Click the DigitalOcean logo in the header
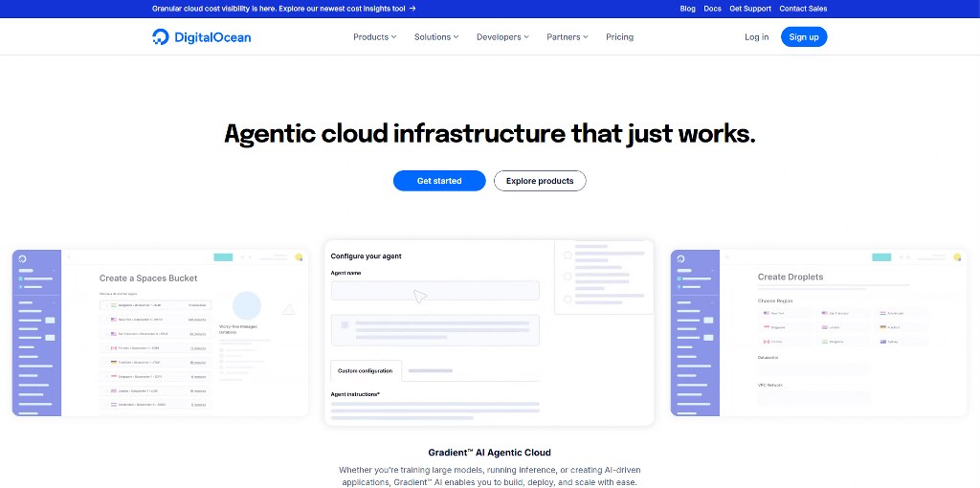 tap(201, 37)
